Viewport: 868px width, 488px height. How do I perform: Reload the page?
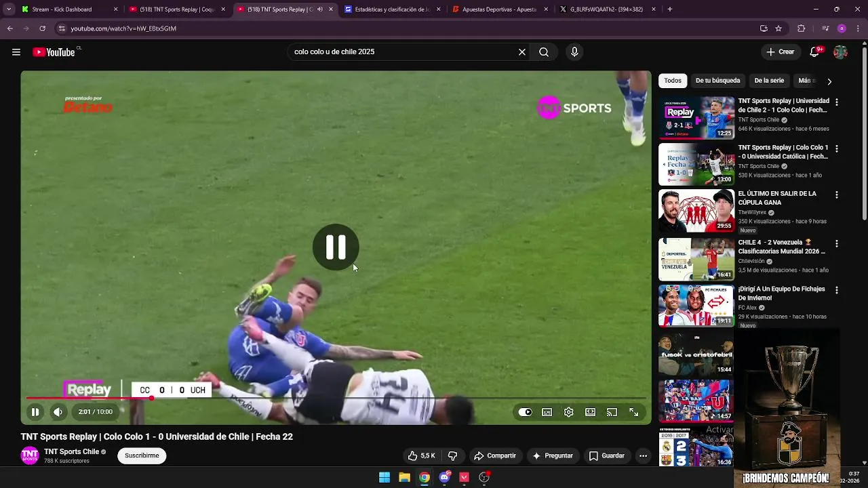pyautogui.click(x=42, y=28)
